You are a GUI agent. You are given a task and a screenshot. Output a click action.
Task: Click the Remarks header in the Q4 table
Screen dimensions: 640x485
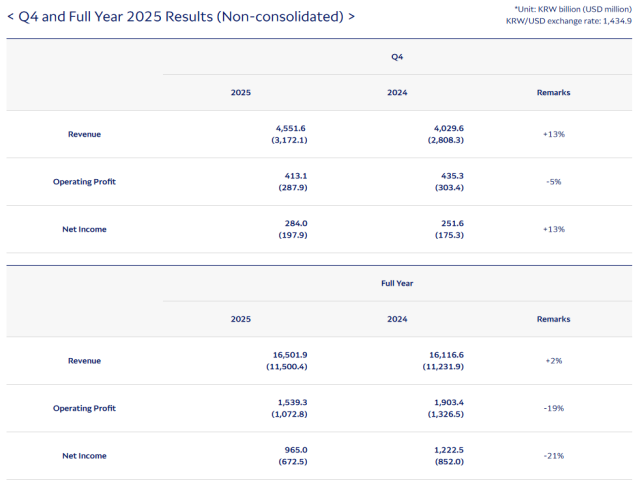(x=553, y=92)
